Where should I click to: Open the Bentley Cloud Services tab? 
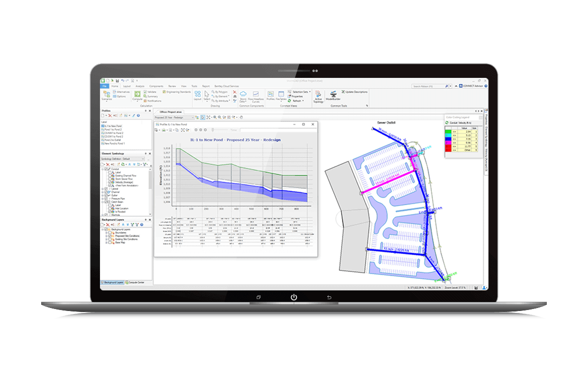pyautogui.click(x=227, y=86)
